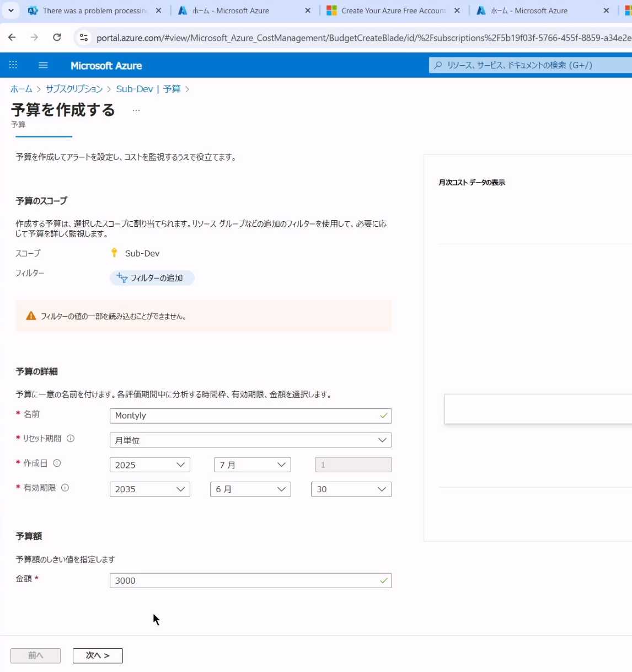This screenshot has height=672, width=632.
Task: Open the expiry day dropdown showing 30
Action: (351, 489)
